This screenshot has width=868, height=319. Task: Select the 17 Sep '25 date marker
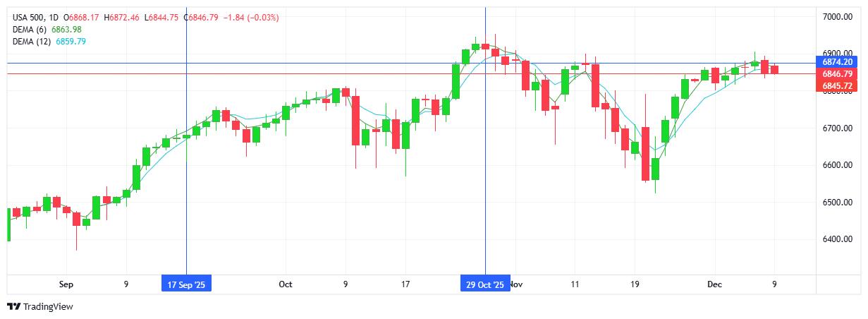[x=186, y=284]
